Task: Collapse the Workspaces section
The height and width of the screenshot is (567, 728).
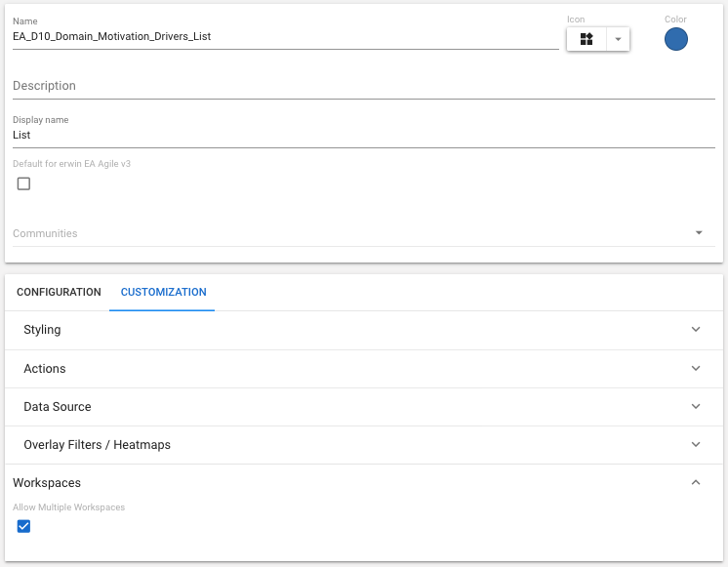Action: click(x=47, y=483)
